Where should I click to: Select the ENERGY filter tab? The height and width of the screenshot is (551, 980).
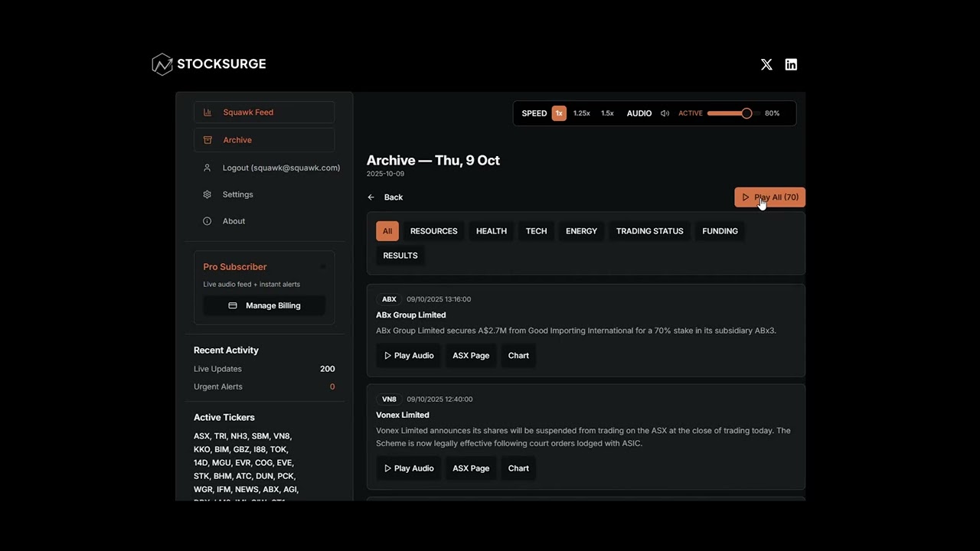581,231
